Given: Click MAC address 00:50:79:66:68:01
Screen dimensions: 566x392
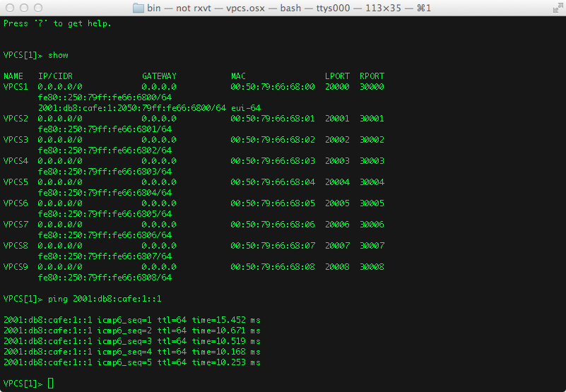Looking at the screenshot, I should [x=273, y=119].
